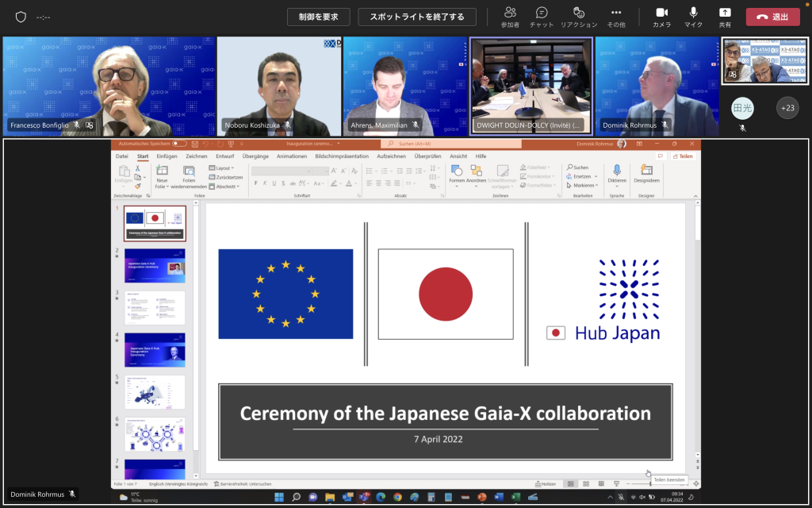Image resolution: width=812 pixels, height=508 pixels.
Task: Open the Designideen (design ideas) pane
Action: point(647,173)
